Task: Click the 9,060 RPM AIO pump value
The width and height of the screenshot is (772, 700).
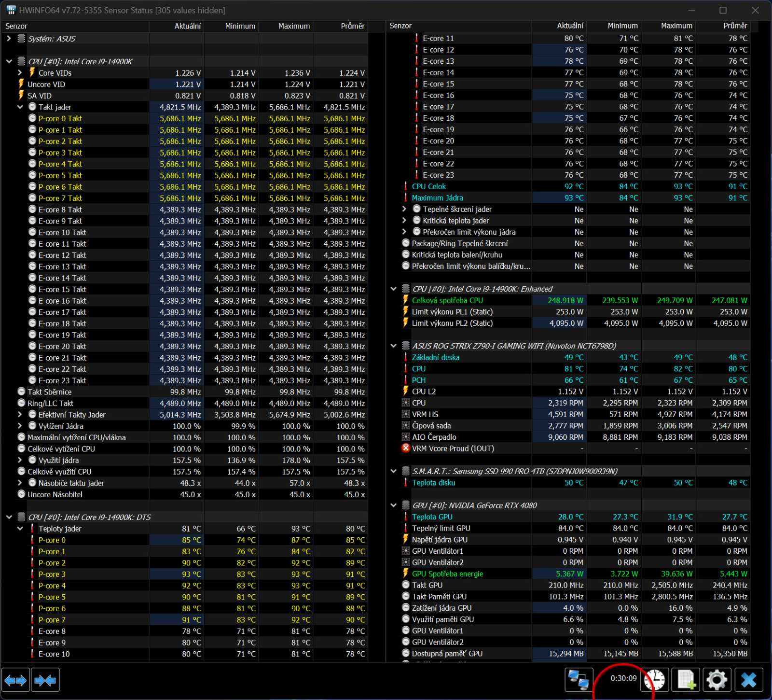Action: click(x=565, y=437)
